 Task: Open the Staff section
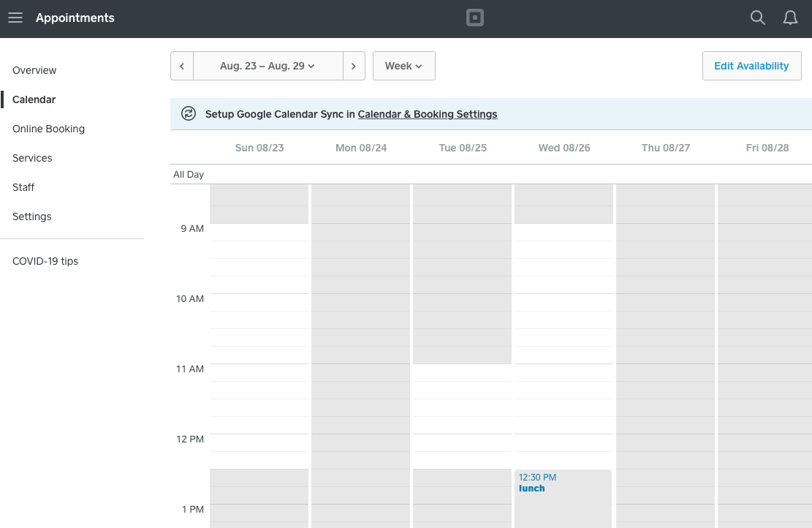coord(23,187)
